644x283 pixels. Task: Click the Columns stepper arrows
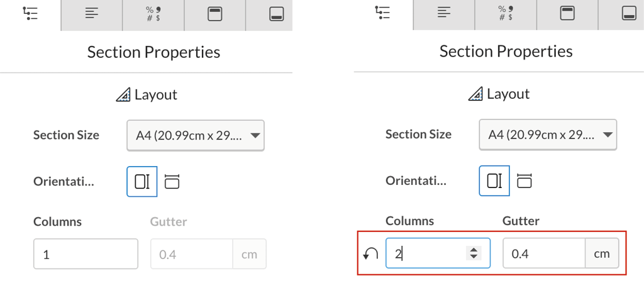pos(474,253)
